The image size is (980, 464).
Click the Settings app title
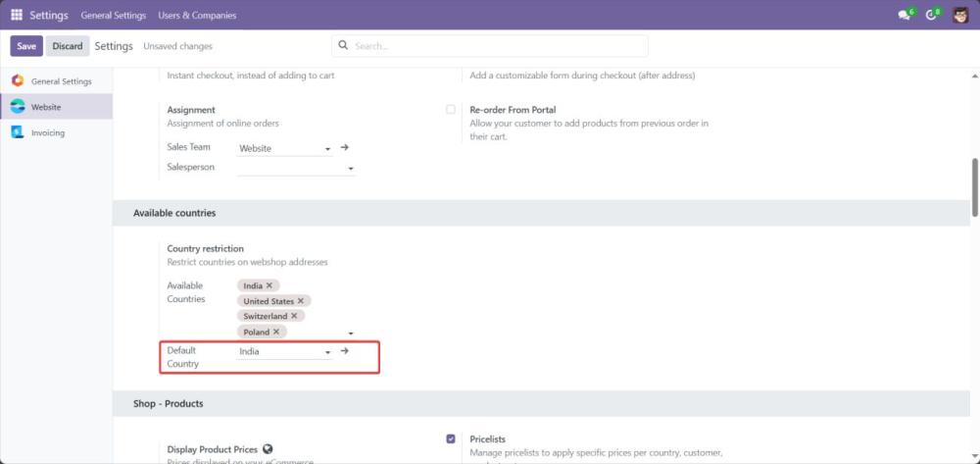pyautogui.click(x=49, y=15)
